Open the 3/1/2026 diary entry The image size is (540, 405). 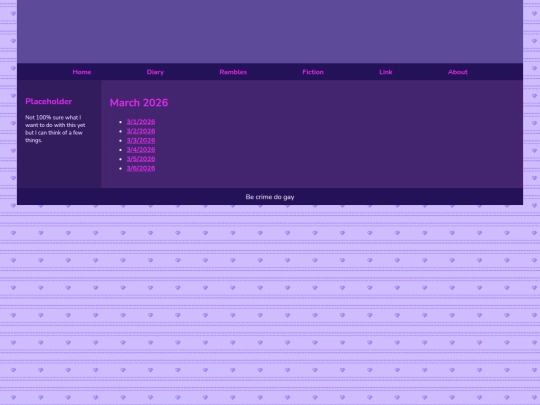pyautogui.click(x=141, y=122)
